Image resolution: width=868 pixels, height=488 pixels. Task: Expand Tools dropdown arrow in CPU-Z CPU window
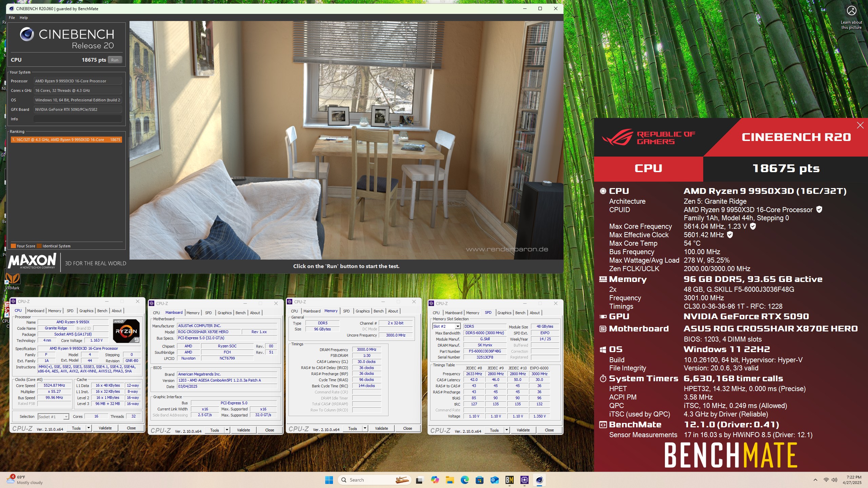pos(88,428)
